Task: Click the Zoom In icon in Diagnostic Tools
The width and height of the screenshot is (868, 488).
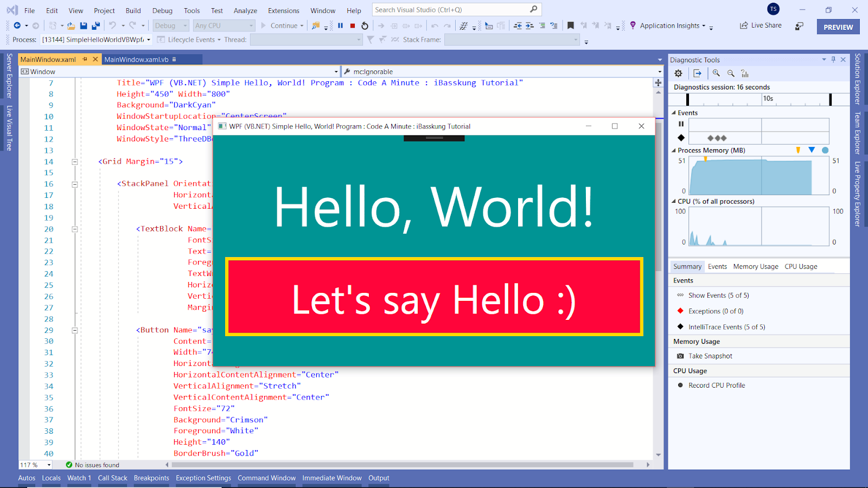Action: pyautogui.click(x=716, y=73)
